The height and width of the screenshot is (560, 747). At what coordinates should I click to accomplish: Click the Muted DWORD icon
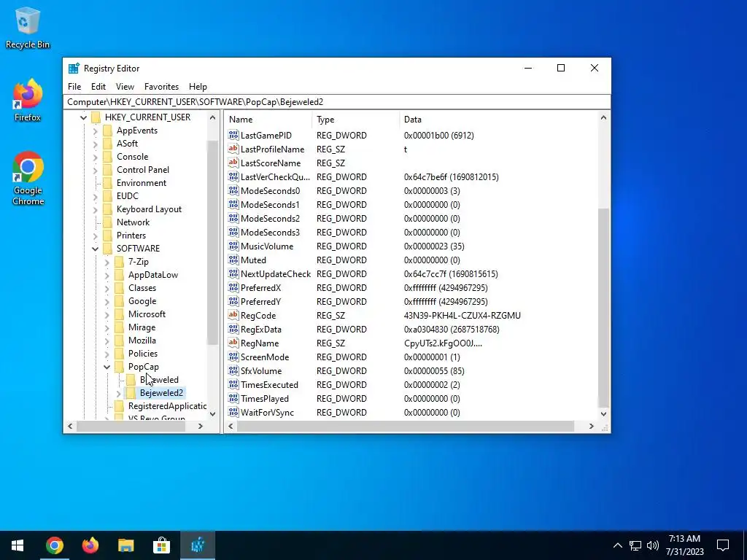233,260
